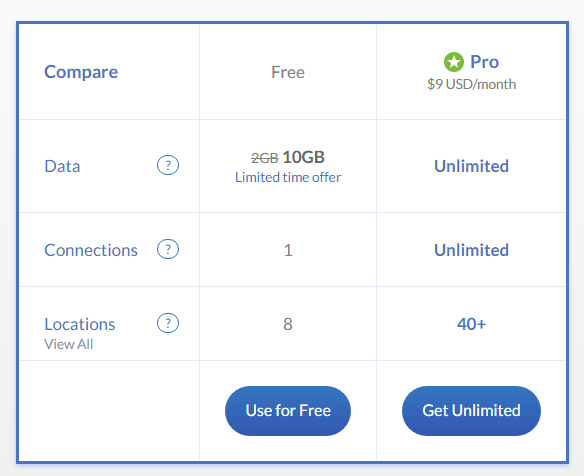Open the Connections help question mark icon
Screen dimensions: 584x476
[168, 249]
